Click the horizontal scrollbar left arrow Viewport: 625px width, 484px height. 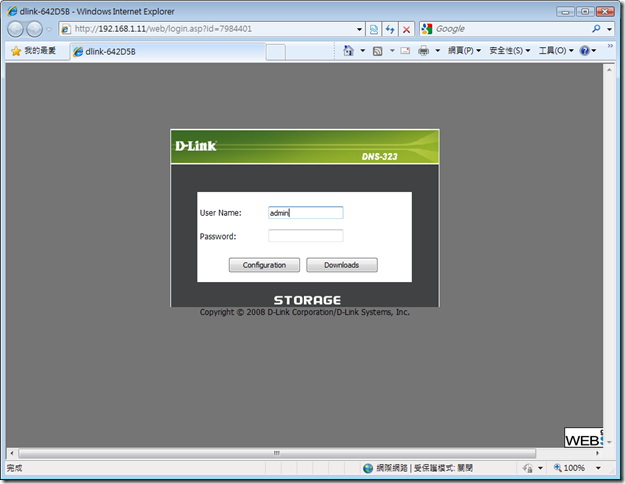tap(12, 453)
